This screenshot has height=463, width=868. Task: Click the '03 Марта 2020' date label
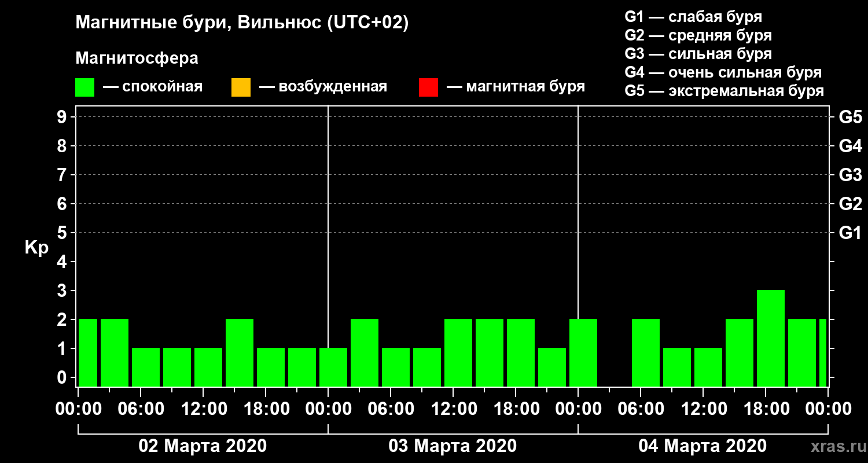453,446
